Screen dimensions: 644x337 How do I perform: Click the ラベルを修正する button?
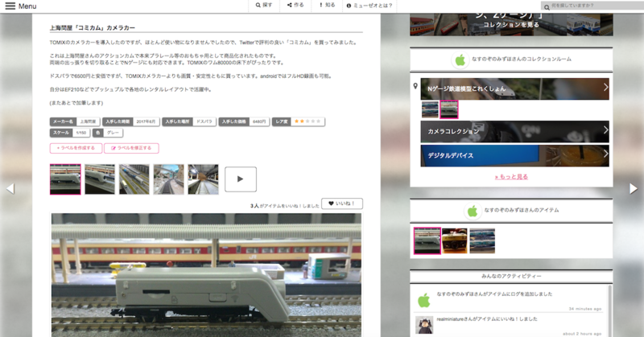click(131, 148)
